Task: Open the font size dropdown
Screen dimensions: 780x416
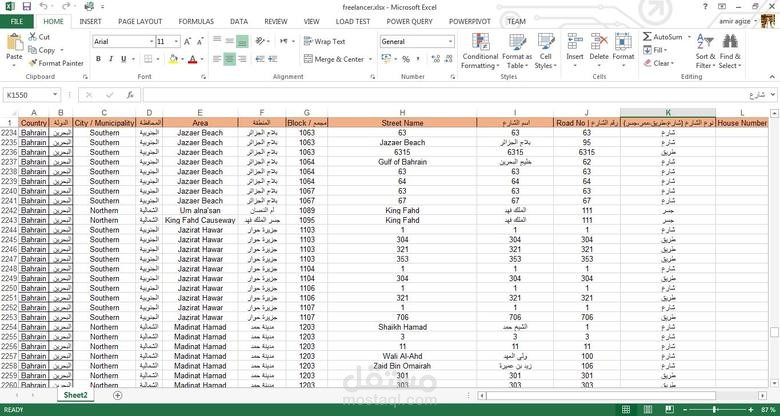Action: (177, 42)
